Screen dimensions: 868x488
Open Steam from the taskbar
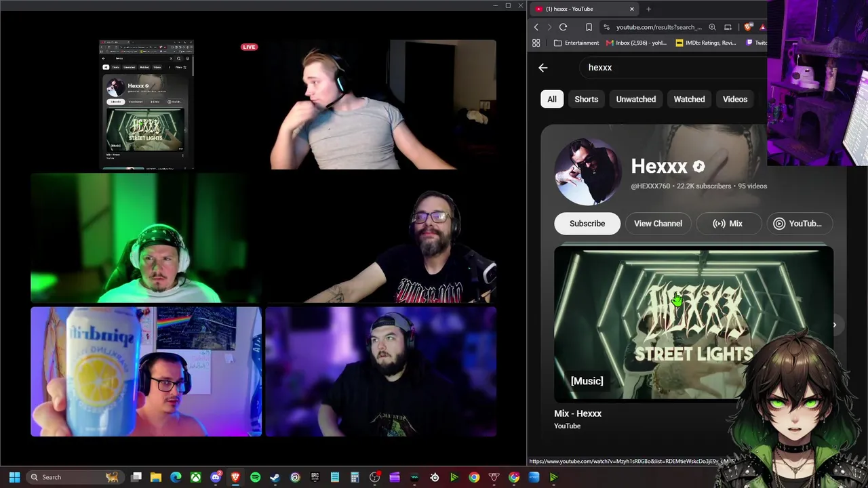(275, 477)
